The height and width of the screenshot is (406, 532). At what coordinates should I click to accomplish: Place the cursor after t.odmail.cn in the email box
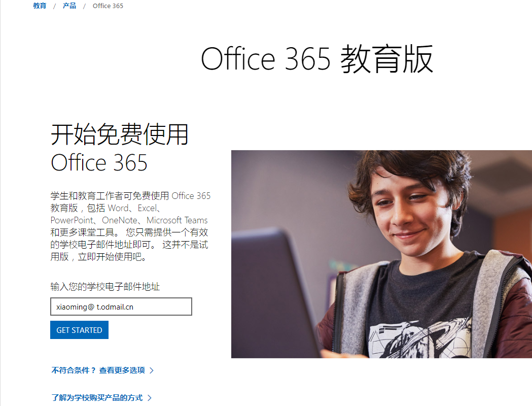point(135,307)
